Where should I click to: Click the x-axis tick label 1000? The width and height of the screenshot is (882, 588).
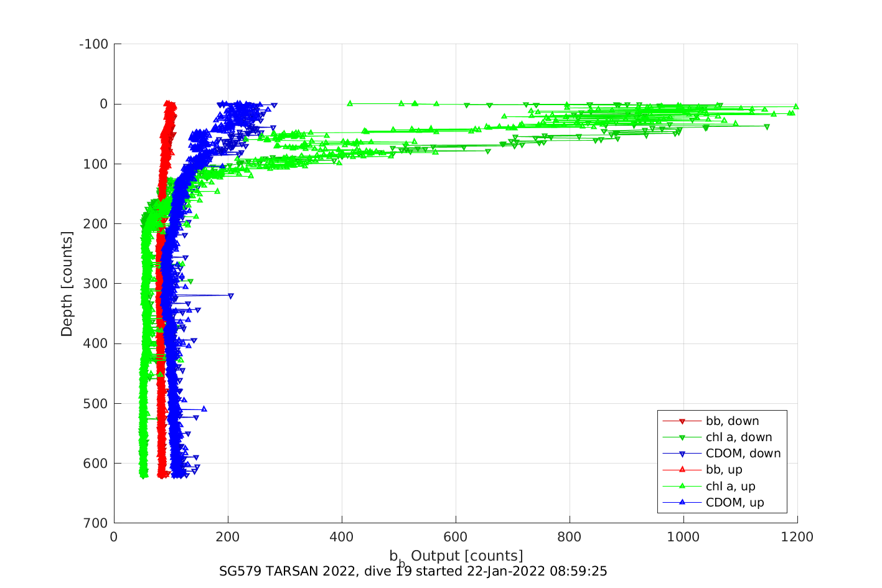pyautogui.click(x=683, y=537)
